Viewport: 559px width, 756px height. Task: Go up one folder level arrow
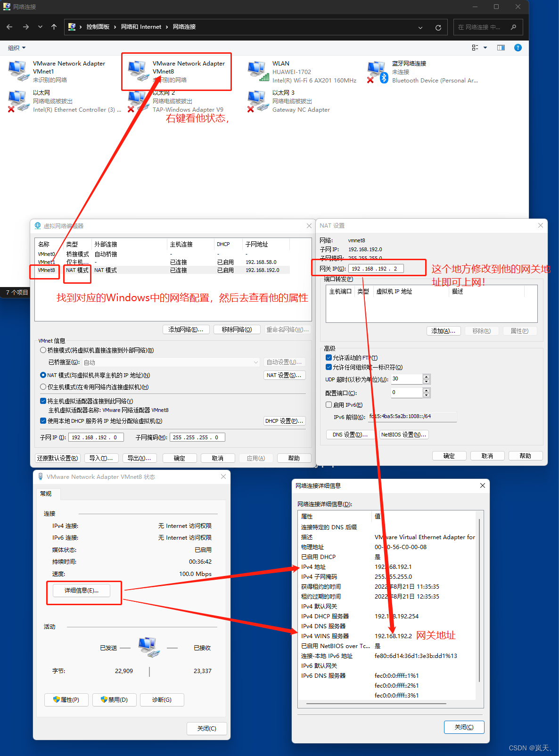pos(54,27)
